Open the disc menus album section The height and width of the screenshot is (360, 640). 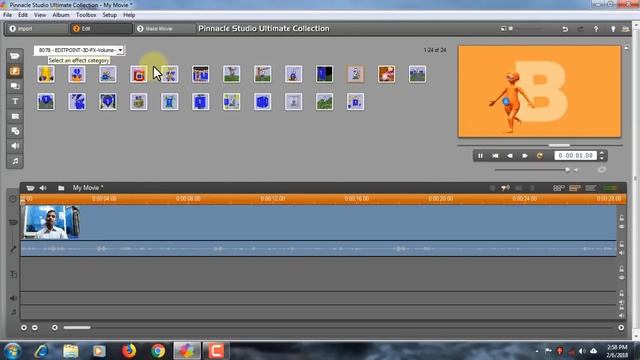click(15, 131)
